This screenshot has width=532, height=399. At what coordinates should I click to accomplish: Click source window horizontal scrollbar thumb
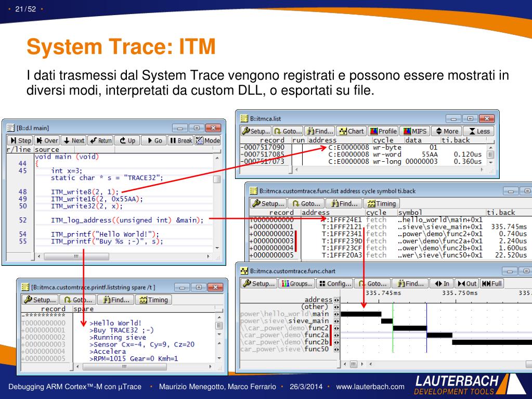[x=76, y=256]
